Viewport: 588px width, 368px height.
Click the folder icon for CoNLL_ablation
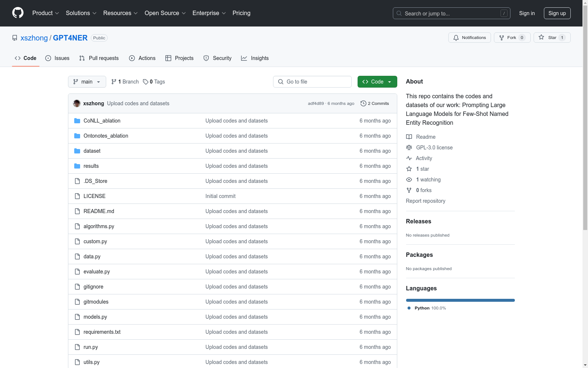click(77, 121)
